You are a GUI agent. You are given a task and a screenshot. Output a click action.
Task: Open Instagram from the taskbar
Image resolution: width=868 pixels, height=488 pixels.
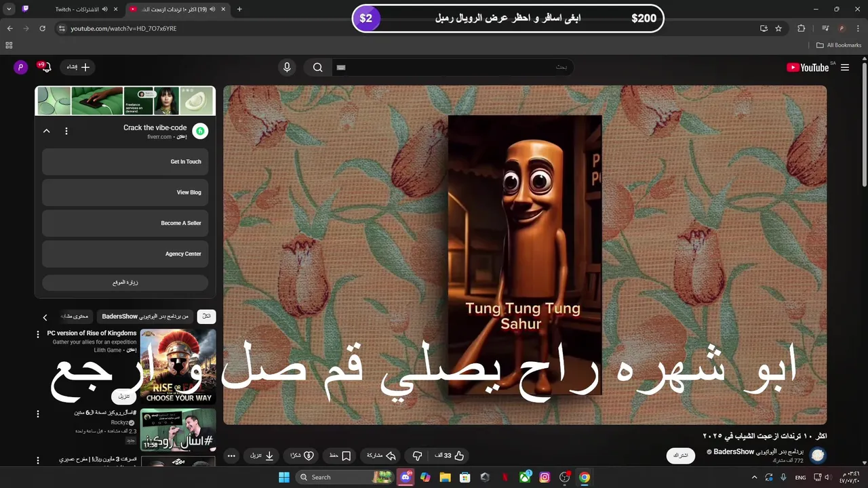pos(545,477)
